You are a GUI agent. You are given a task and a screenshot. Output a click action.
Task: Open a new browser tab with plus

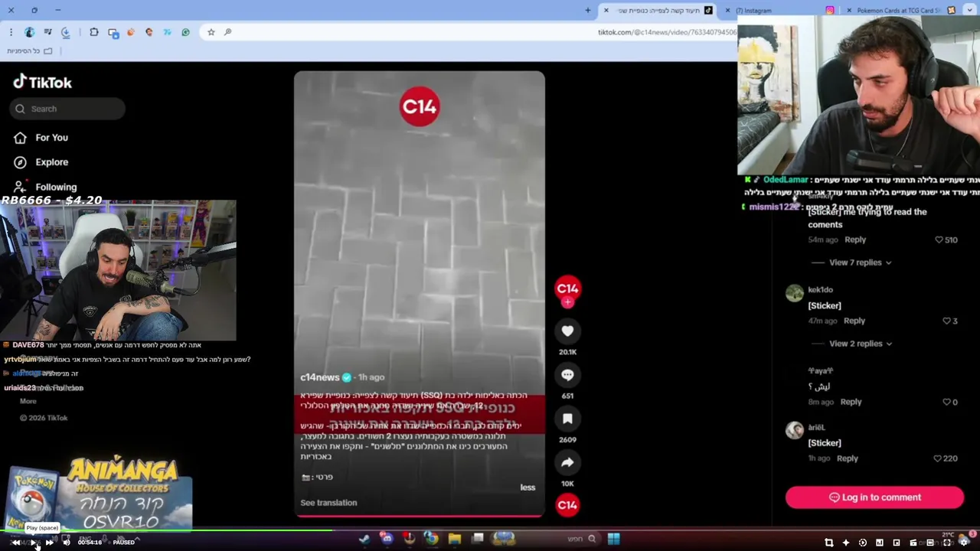588,11
